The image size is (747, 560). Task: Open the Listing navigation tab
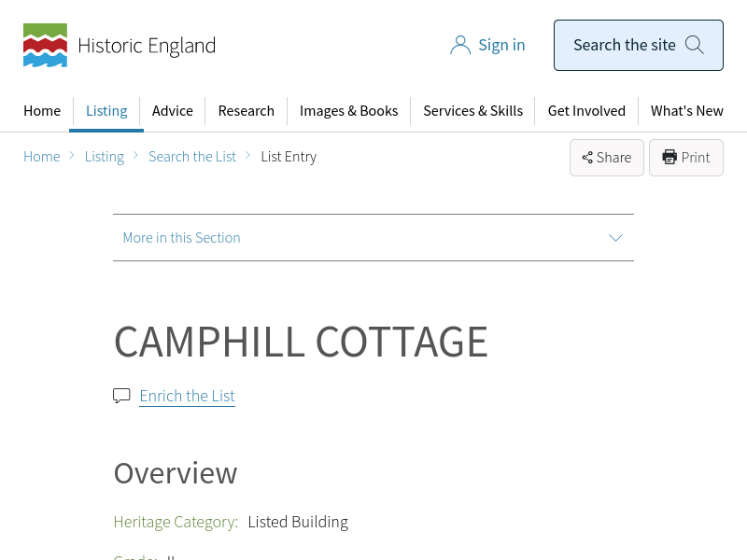pos(106,111)
